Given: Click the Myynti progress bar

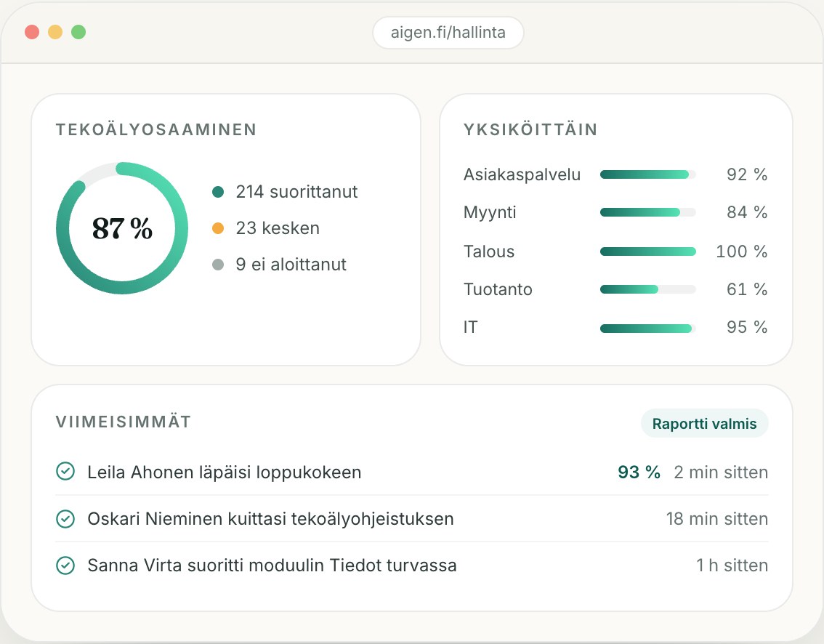Looking at the screenshot, I should click(x=648, y=212).
